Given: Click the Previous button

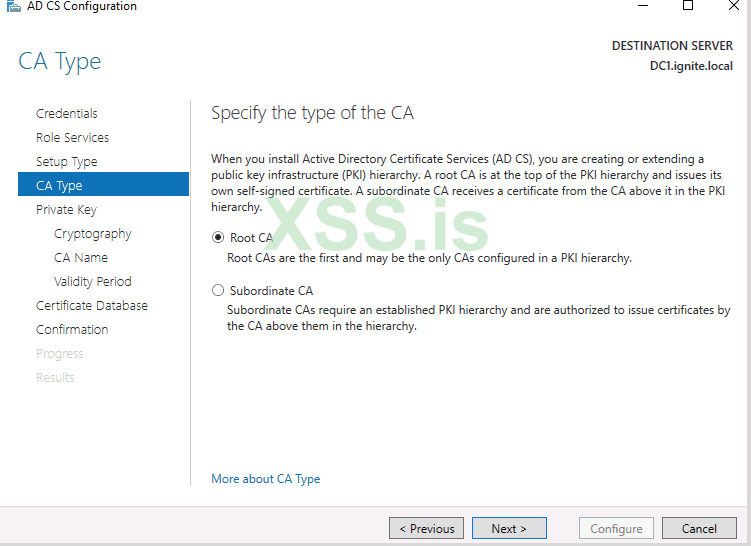Looking at the screenshot, I should [427, 528].
